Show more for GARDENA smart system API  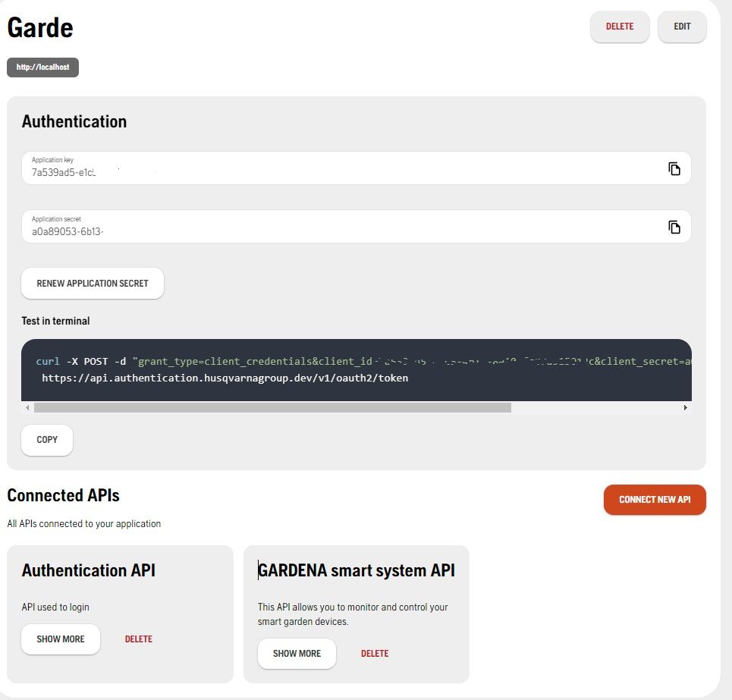click(297, 654)
